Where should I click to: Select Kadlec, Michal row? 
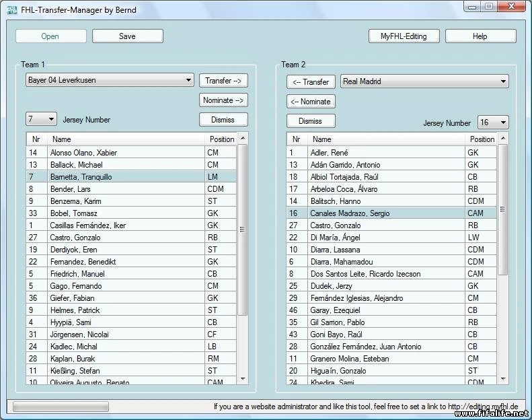(131, 347)
